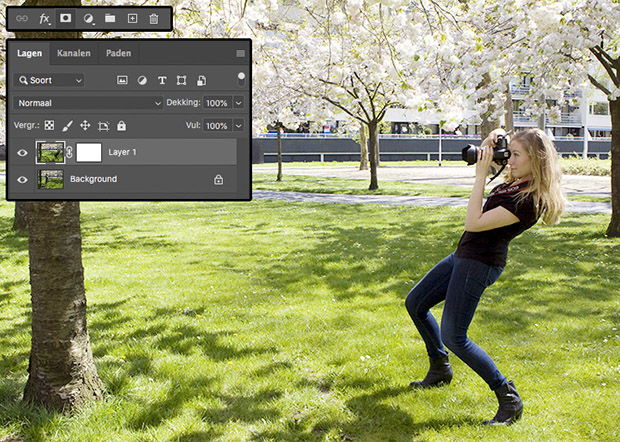Open the Soort filter type dropdown
This screenshot has height=442, width=620.
point(49,80)
